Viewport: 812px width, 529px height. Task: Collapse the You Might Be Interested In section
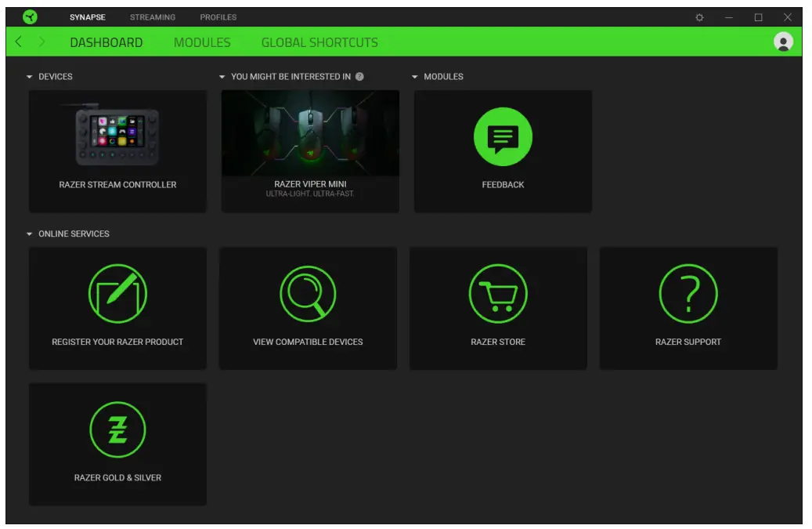[222, 77]
